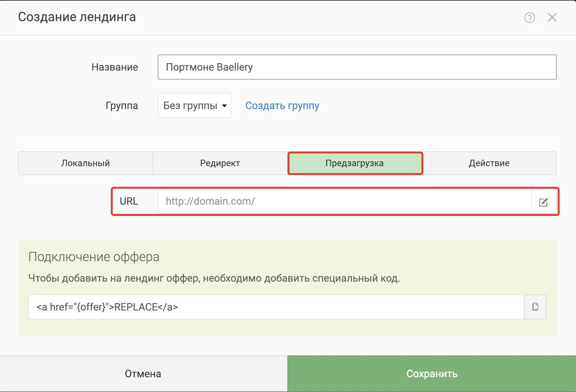
Task: Select the Редирект tab
Action: [x=220, y=163]
